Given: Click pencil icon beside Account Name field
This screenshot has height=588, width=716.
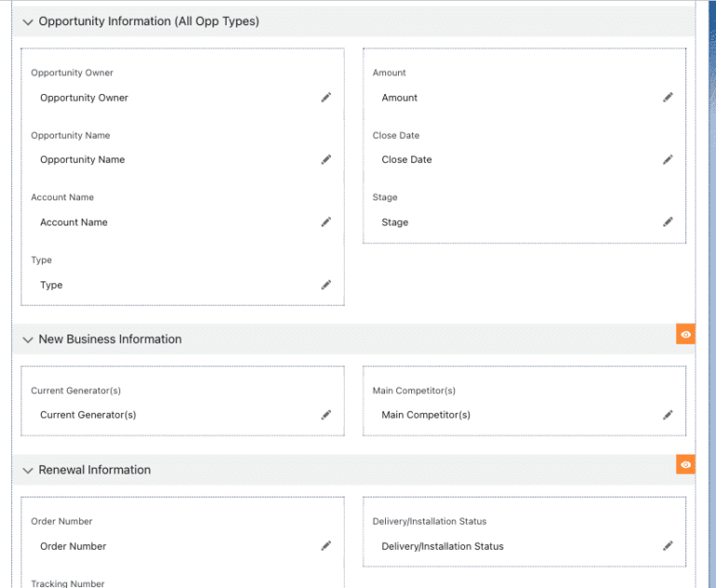Looking at the screenshot, I should tap(326, 222).
